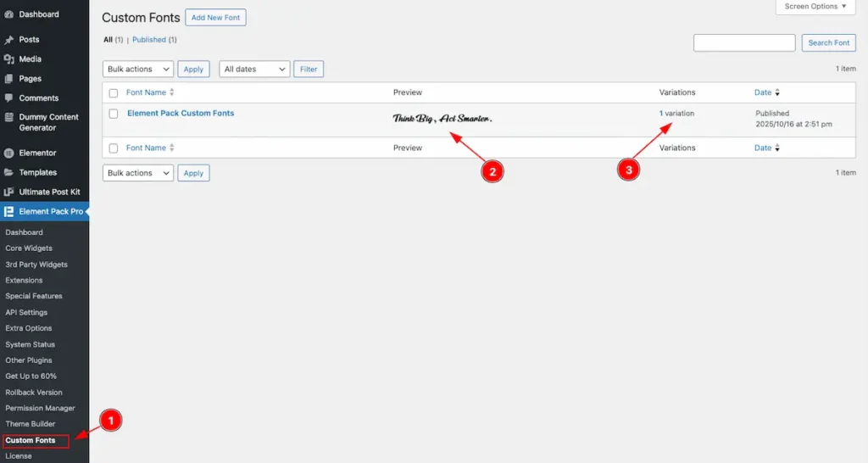The image size is (868, 463).
Task: Expand the All dates filter dropdown
Action: (254, 70)
